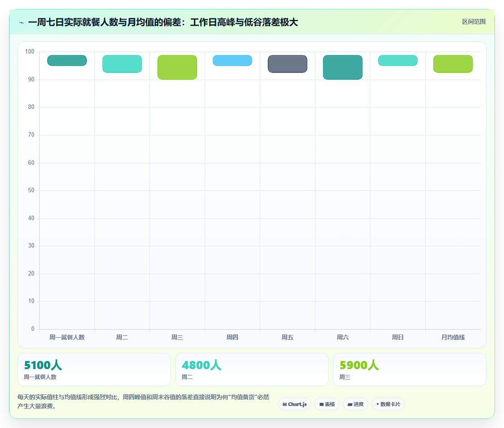Click the 进度 tag chip
This screenshot has height=428, width=504.
355,404
